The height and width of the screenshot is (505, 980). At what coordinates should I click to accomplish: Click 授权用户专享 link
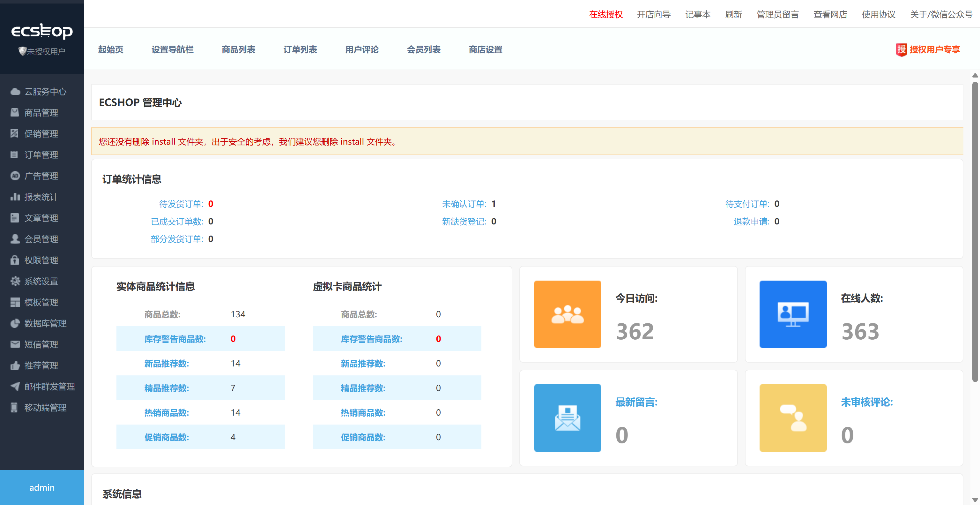[x=935, y=49]
